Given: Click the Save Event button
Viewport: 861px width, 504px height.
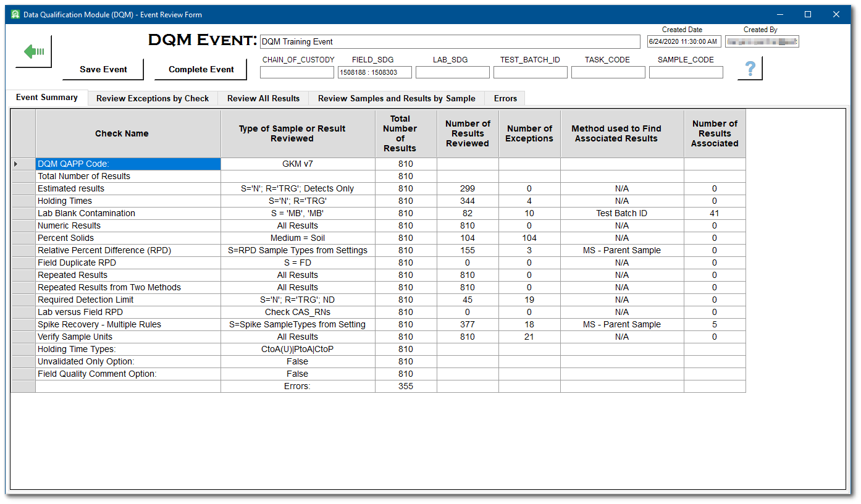Looking at the screenshot, I should 103,69.
